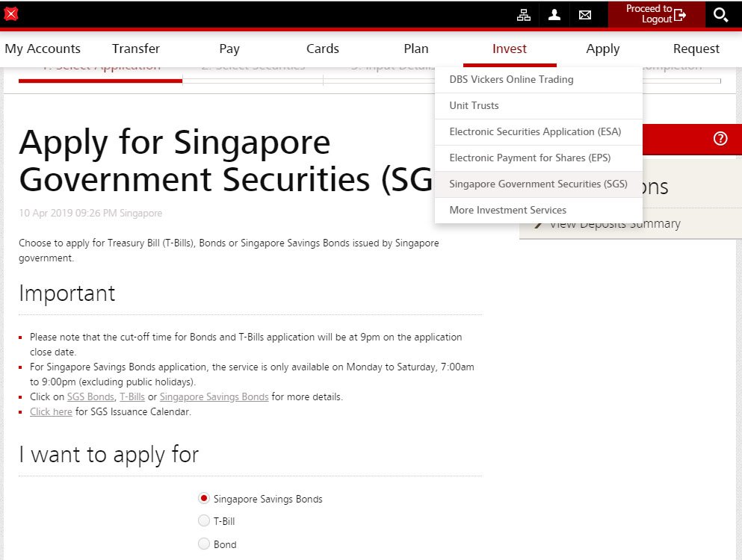
Task: Choose Unit Trusts from Invest dropdown
Action: click(539, 106)
